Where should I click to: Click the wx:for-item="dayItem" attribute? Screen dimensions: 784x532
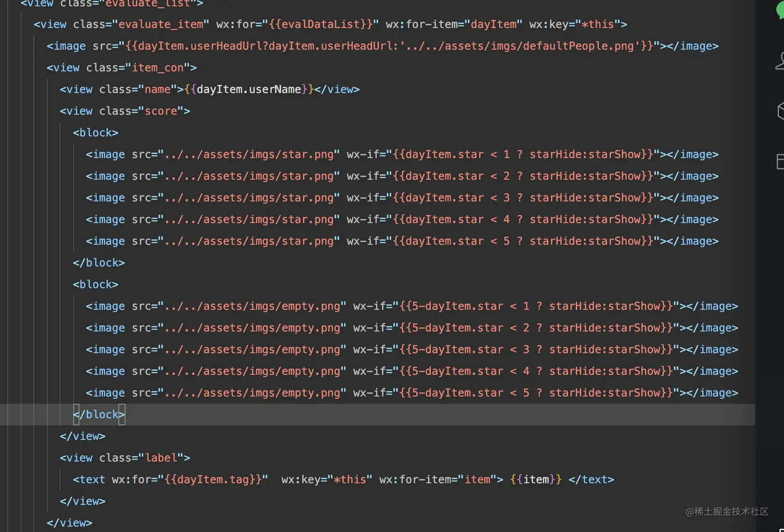(454, 24)
